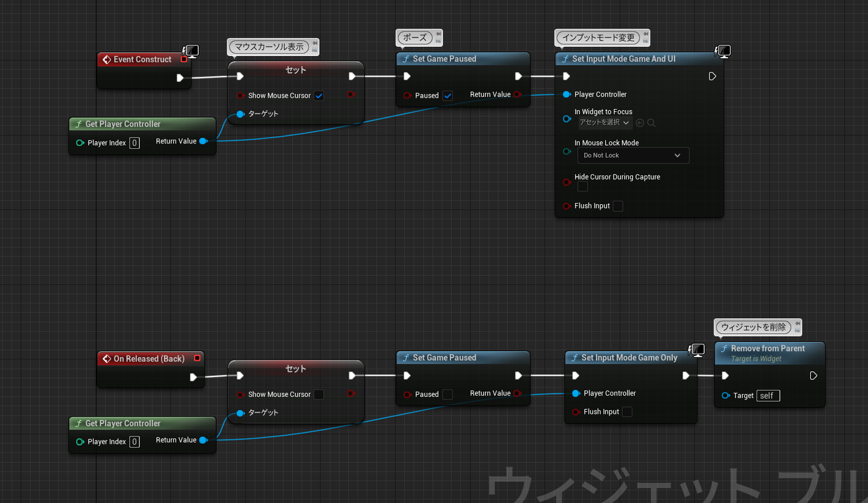Click the use-selected-asset arrow icon beside アセットを選択
This screenshot has width=868, height=503.
(640, 123)
